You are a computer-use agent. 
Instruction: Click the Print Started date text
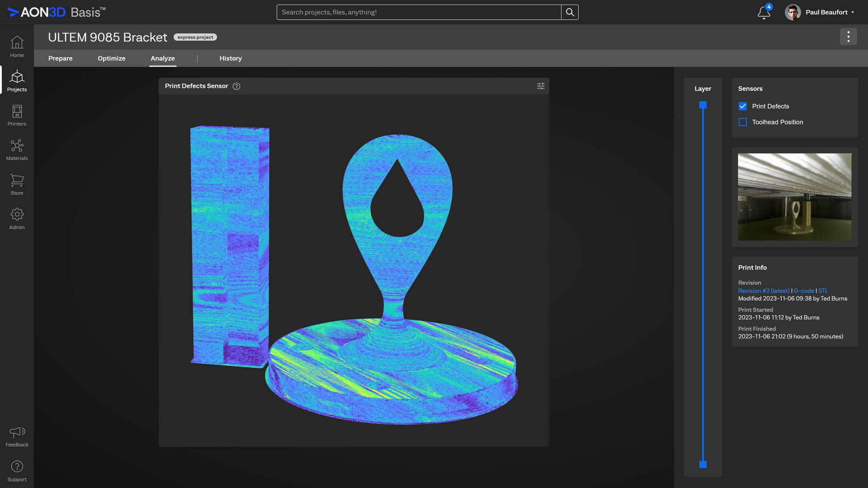(x=779, y=318)
